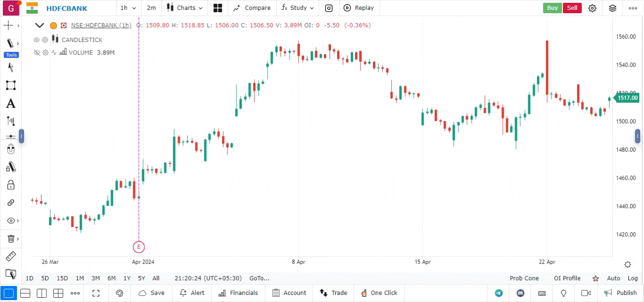Hide the CANDLESTICK series with eye icon
644x302 pixels.
pos(36,40)
